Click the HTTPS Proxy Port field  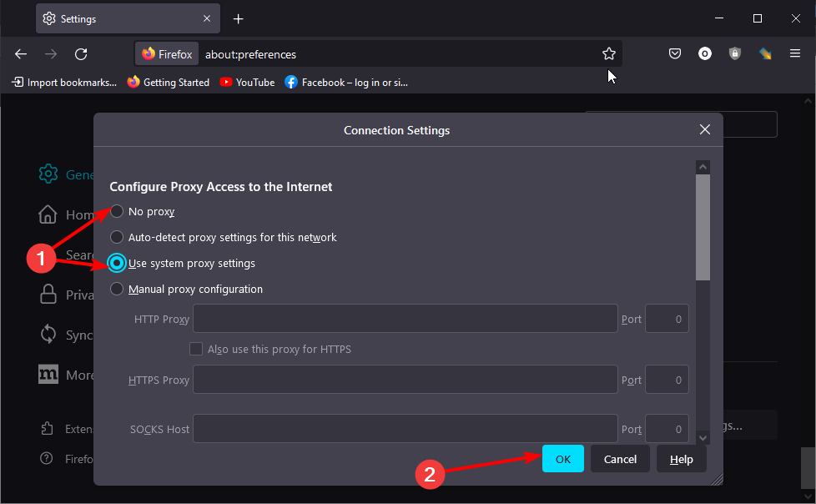(x=667, y=380)
